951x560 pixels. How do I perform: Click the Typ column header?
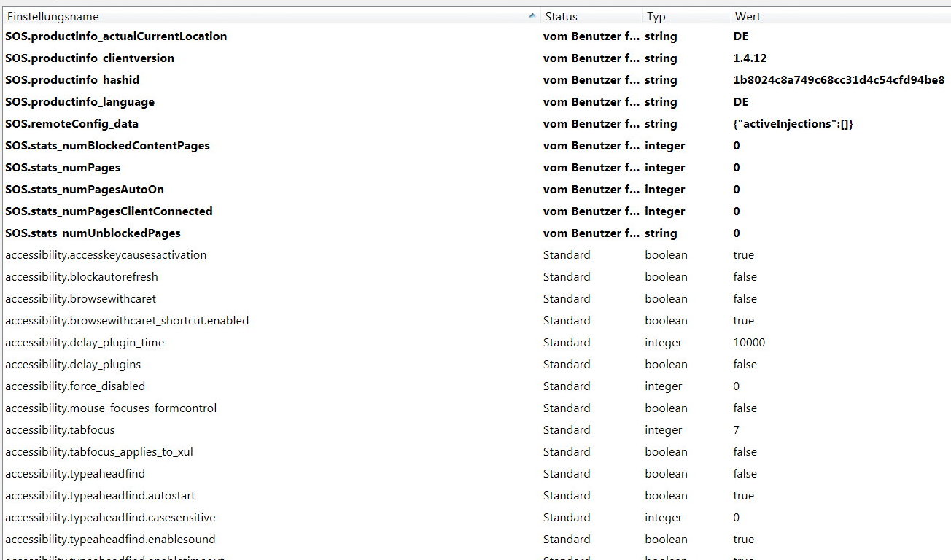(656, 16)
